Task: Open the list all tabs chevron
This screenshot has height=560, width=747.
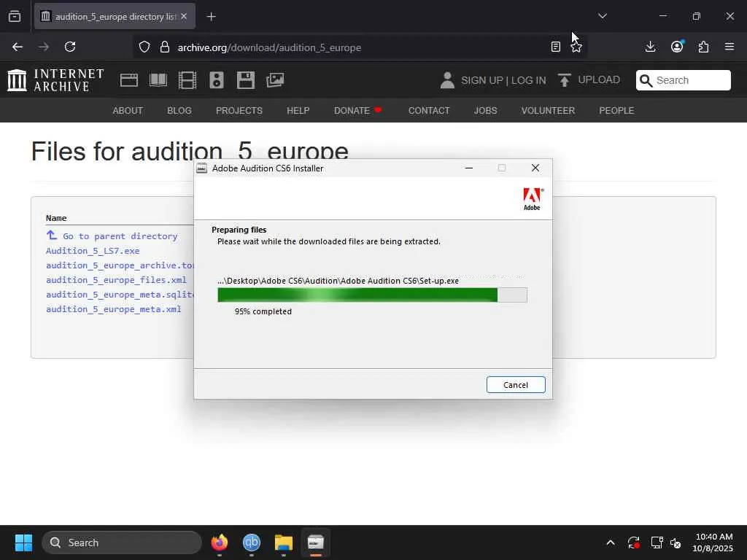Action: tap(603, 16)
